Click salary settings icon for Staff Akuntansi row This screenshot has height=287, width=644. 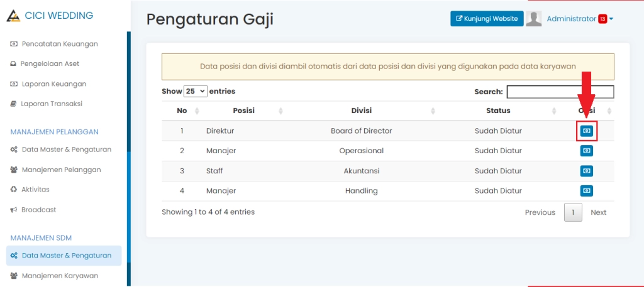(x=587, y=171)
